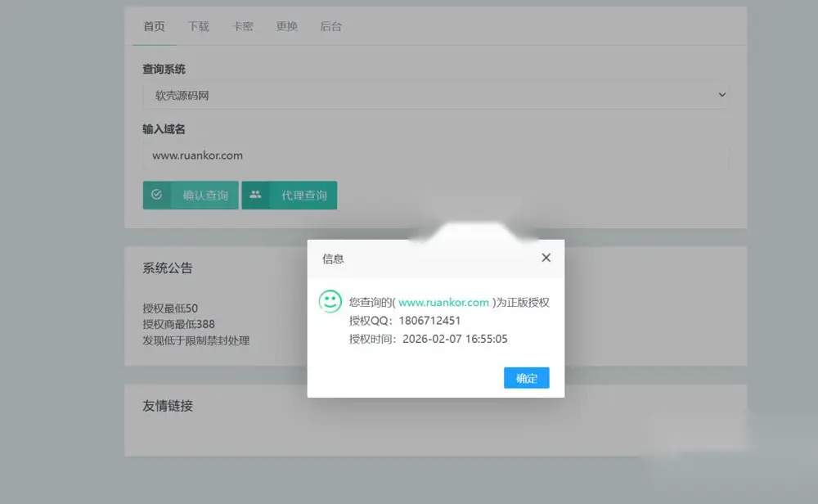818x504 pixels.
Task: Click the 查询系统 label
Action: [x=164, y=70]
